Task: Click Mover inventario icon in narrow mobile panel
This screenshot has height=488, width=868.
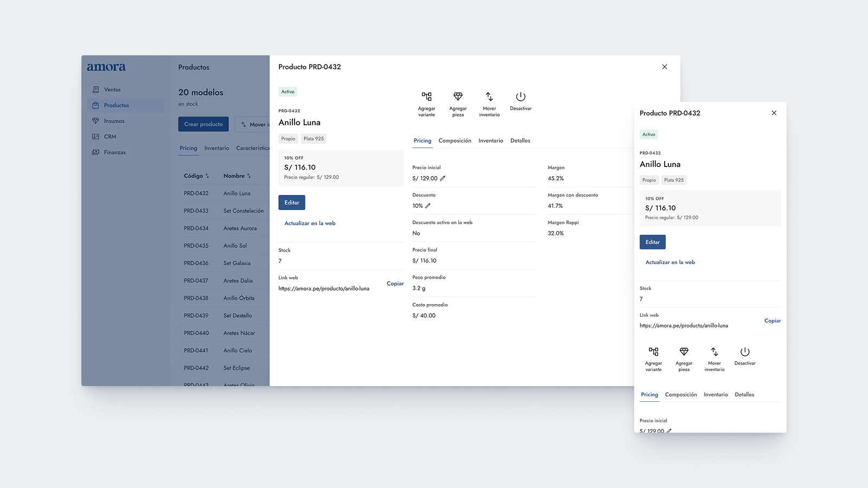Action: tap(714, 351)
